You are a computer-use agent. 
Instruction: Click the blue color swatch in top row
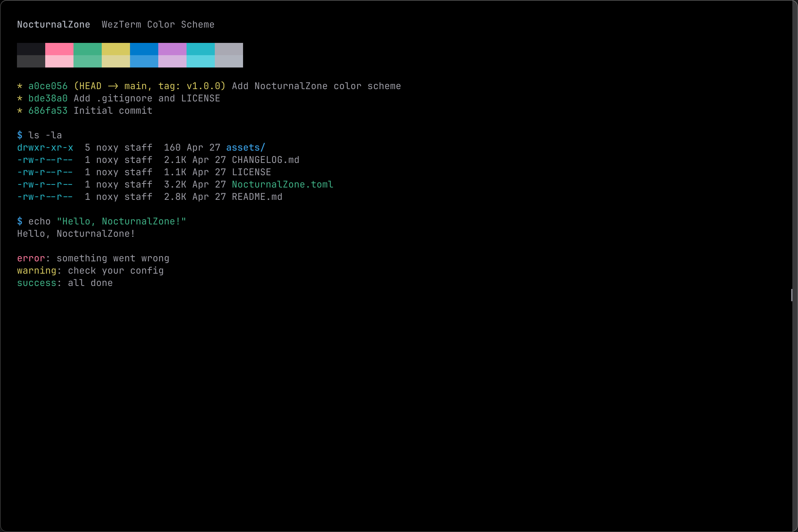[x=144, y=49]
